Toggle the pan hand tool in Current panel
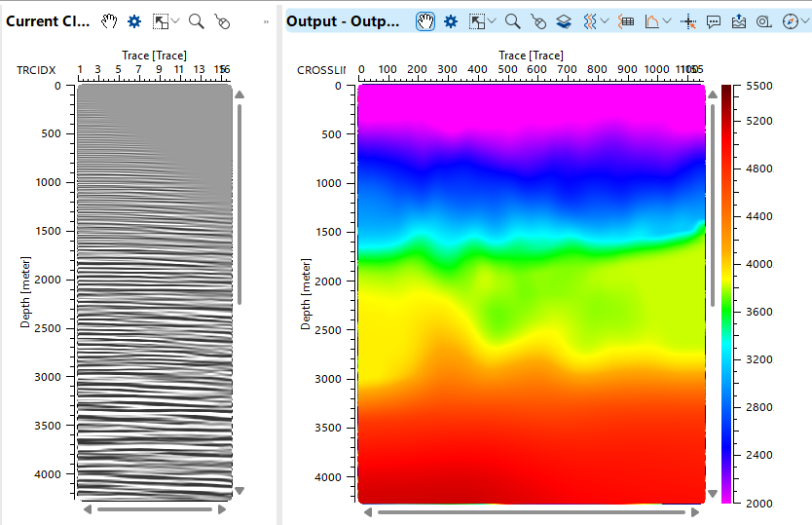812x525 pixels. pos(109,21)
